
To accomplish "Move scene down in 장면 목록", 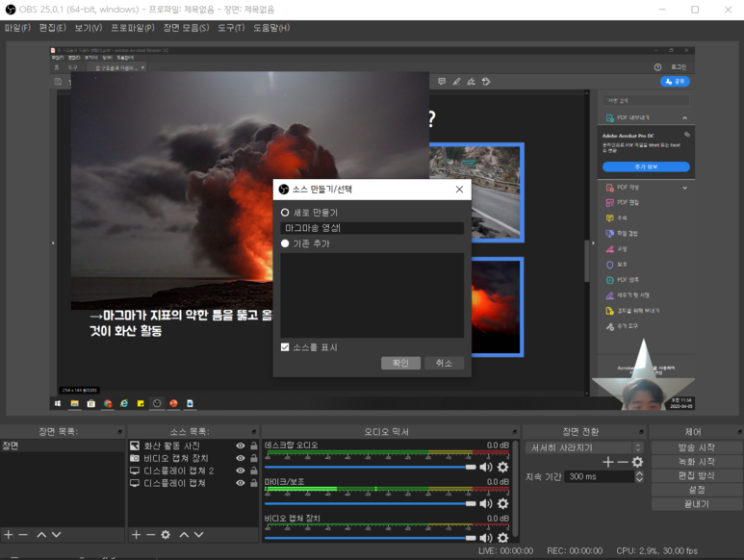I will click(x=57, y=534).
